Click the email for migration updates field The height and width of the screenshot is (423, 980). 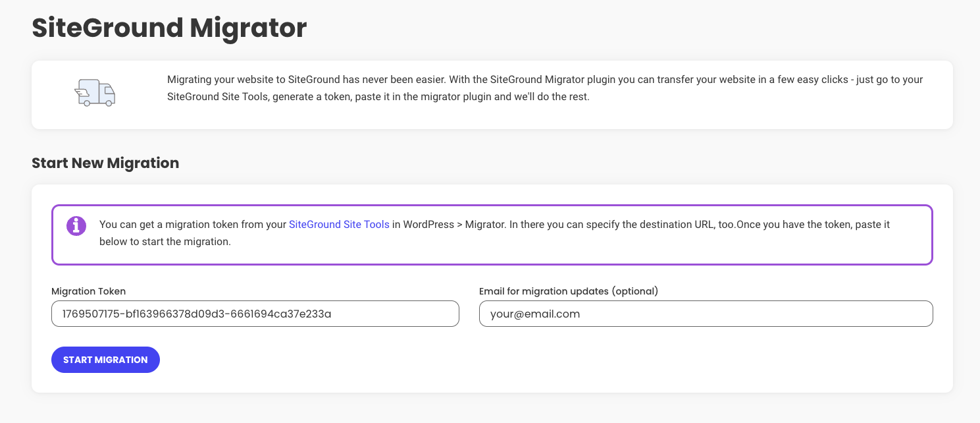pyautogui.click(x=706, y=314)
